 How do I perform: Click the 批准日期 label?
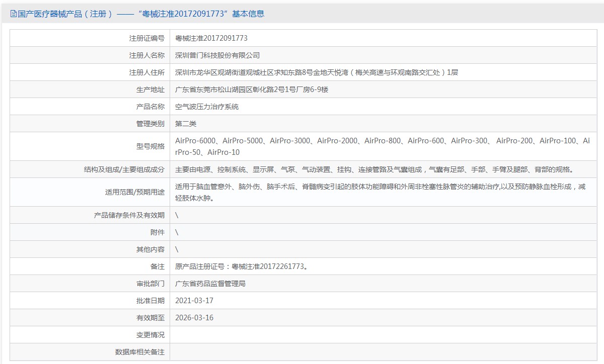click(150, 301)
